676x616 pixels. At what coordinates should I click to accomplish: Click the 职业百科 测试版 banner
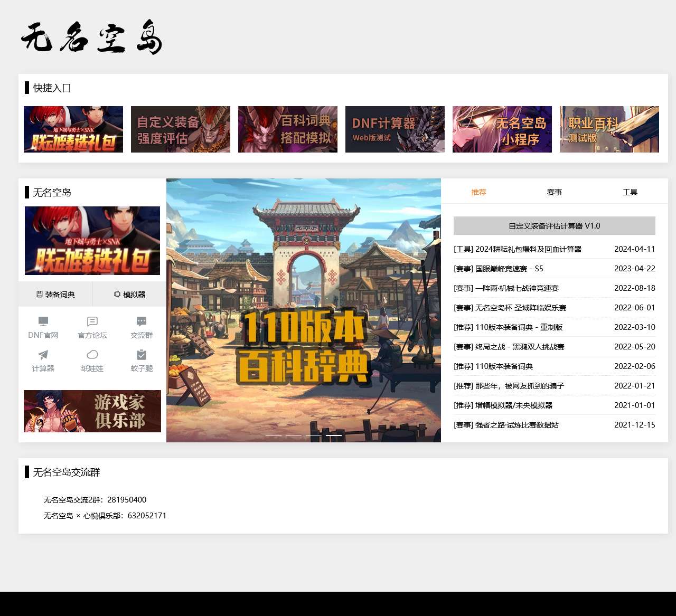coord(608,129)
